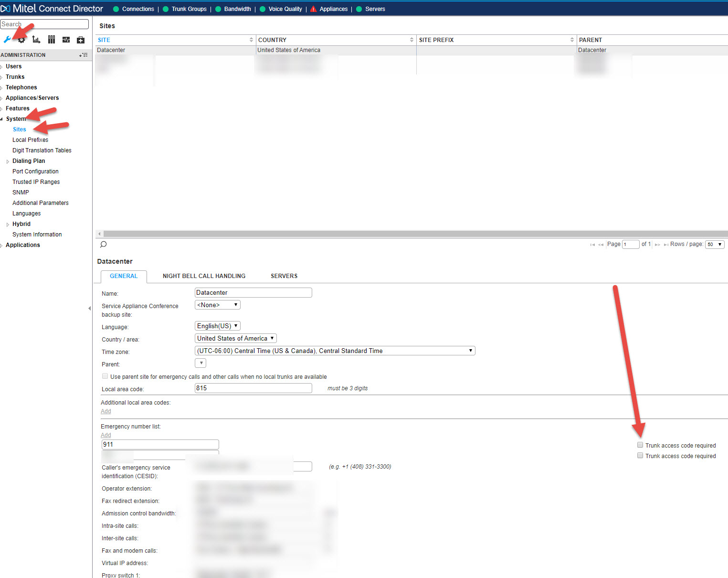Expand the Dialing Plan node

pos(8,161)
